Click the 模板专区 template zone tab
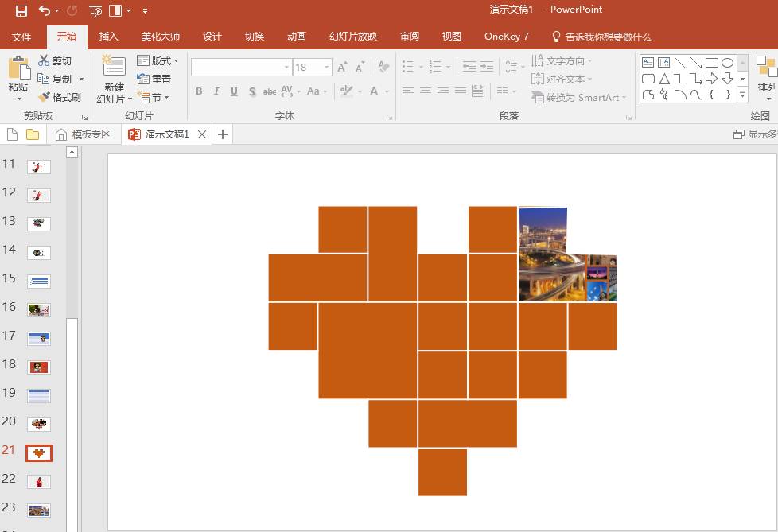 click(83, 134)
